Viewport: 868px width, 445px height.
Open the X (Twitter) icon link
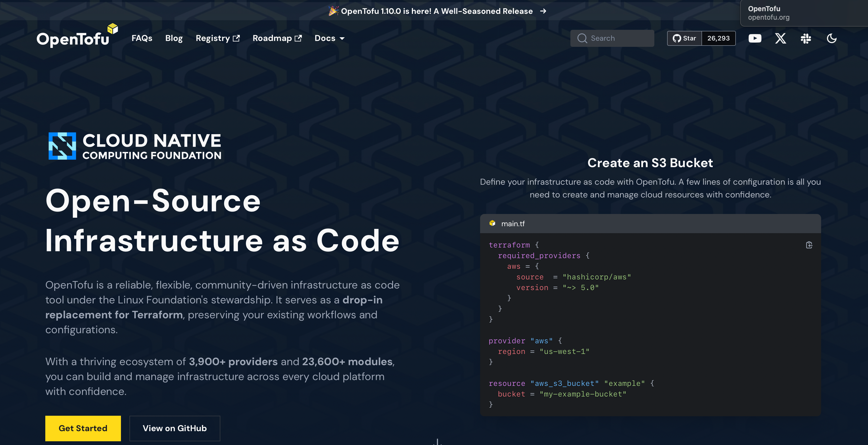pos(780,38)
